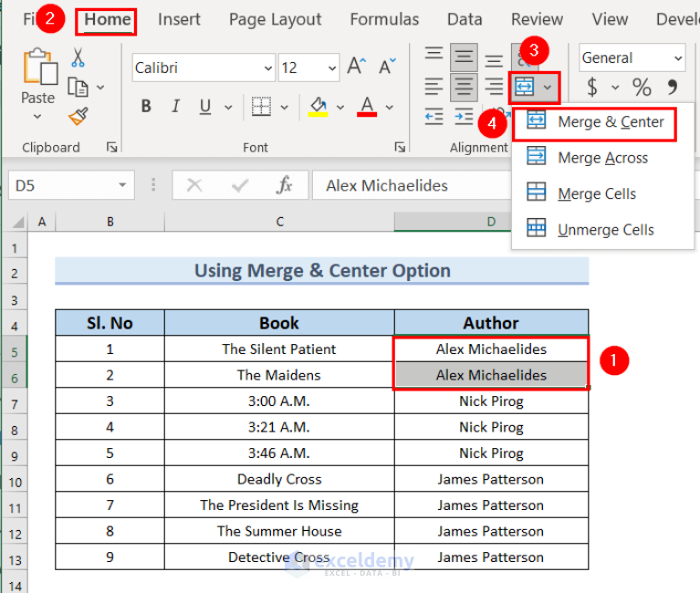
Task: Click the Select All corner triangle
Action: click(x=17, y=222)
